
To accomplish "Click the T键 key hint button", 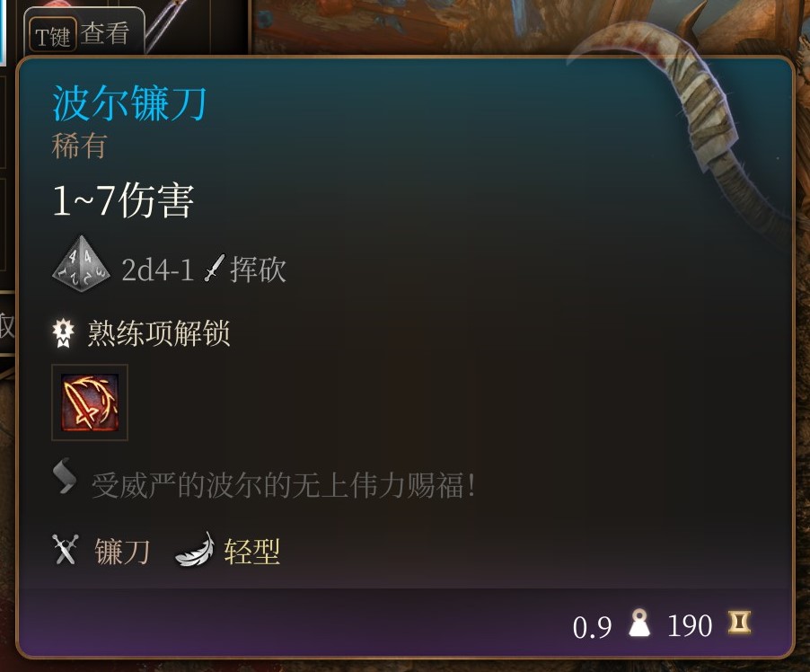I will click(x=53, y=35).
